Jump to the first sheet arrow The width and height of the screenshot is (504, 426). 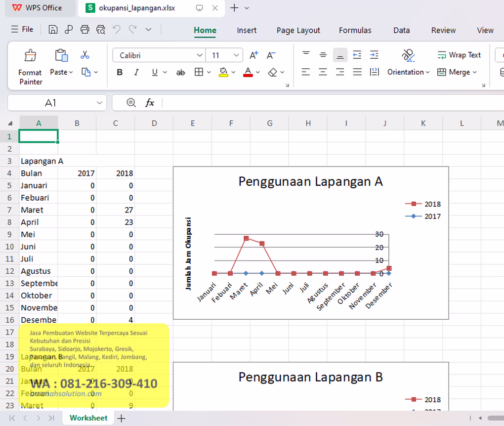point(12,418)
